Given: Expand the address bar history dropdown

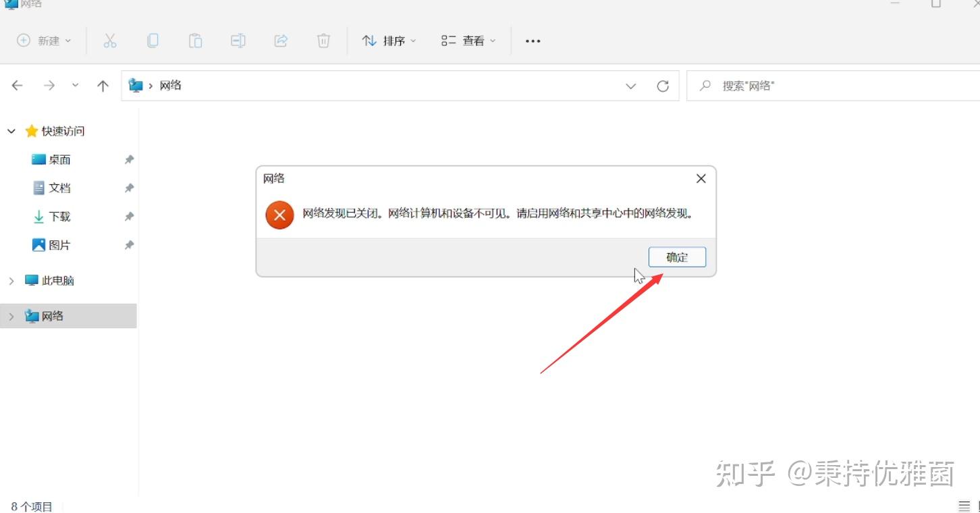Looking at the screenshot, I should [x=631, y=86].
